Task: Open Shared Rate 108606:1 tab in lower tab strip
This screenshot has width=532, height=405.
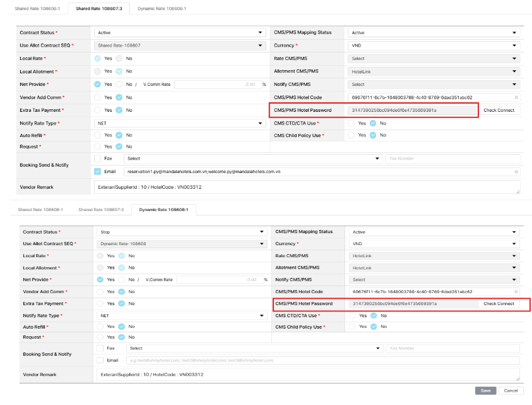Action: 40,210
